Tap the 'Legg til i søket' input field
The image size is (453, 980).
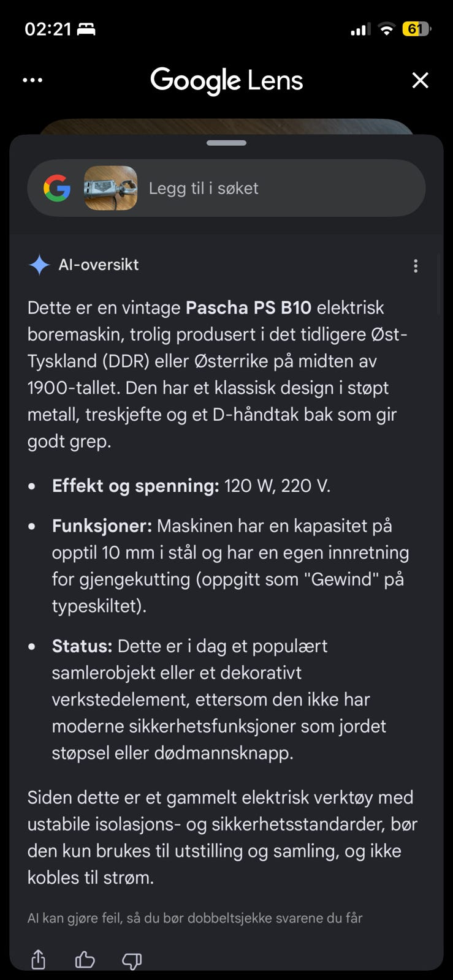pyautogui.click(x=226, y=188)
